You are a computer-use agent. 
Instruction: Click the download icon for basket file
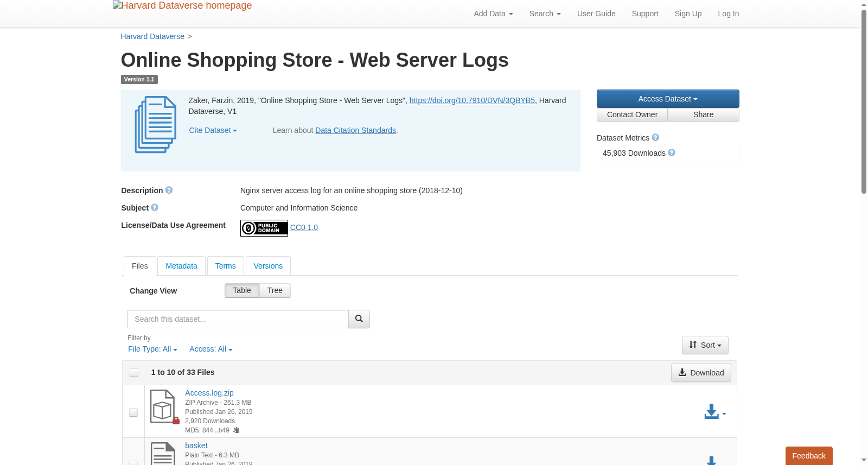[712, 461]
